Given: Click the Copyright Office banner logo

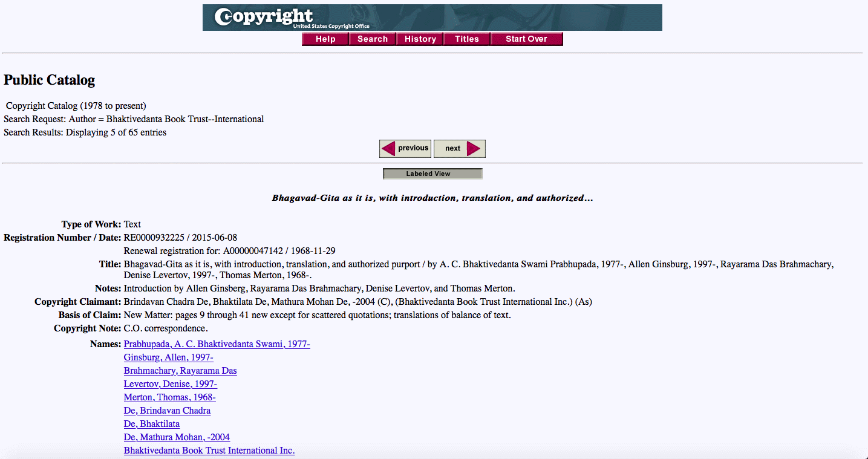Looking at the screenshot, I should click(432, 18).
